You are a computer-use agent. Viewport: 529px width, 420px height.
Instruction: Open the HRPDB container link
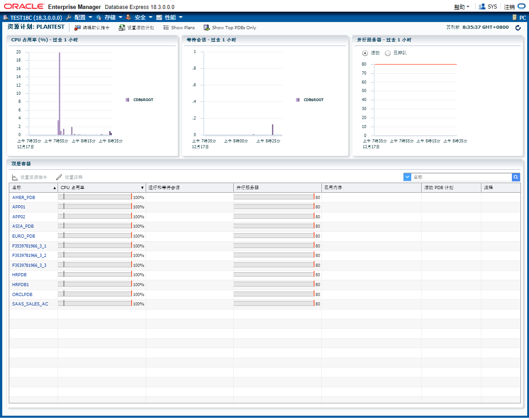(x=19, y=275)
